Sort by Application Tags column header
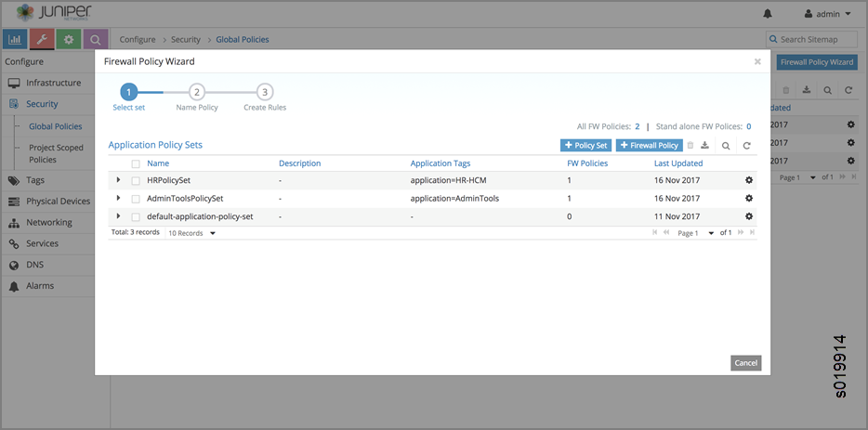This screenshot has height=430, width=868. 441,163
